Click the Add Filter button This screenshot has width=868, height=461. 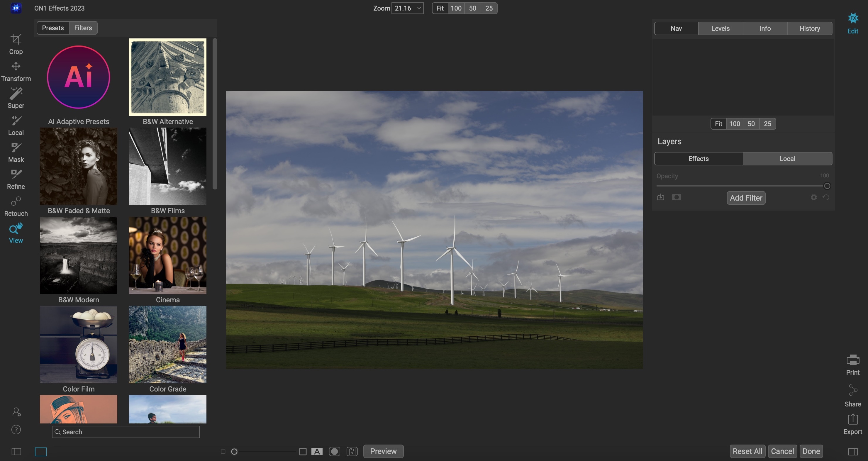point(746,198)
